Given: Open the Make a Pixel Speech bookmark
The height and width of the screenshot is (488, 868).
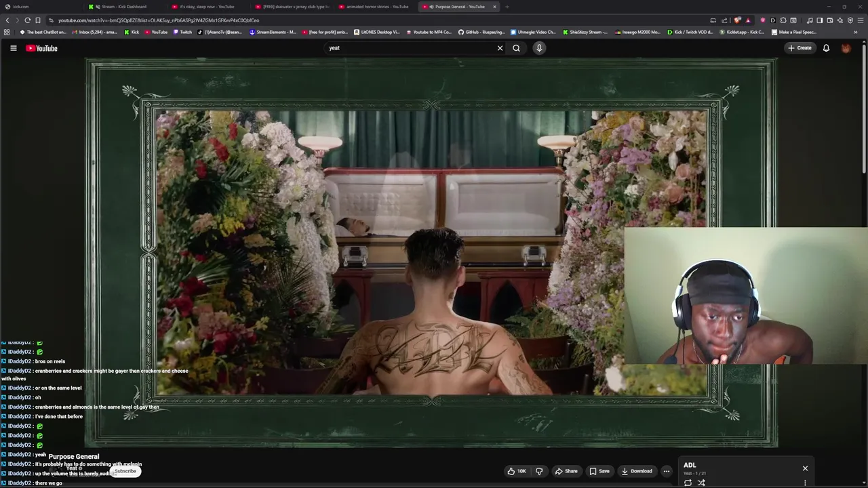Looking at the screenshot, I should [795, 32].
